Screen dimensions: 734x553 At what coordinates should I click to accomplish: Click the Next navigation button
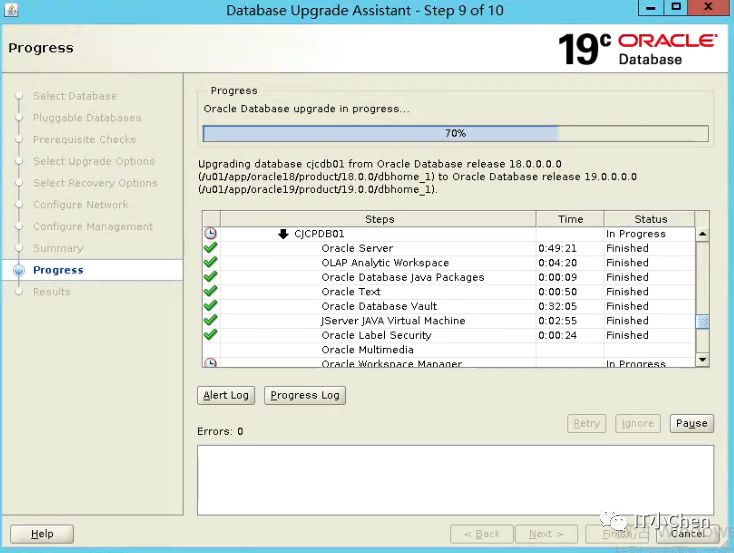(546, 534)
